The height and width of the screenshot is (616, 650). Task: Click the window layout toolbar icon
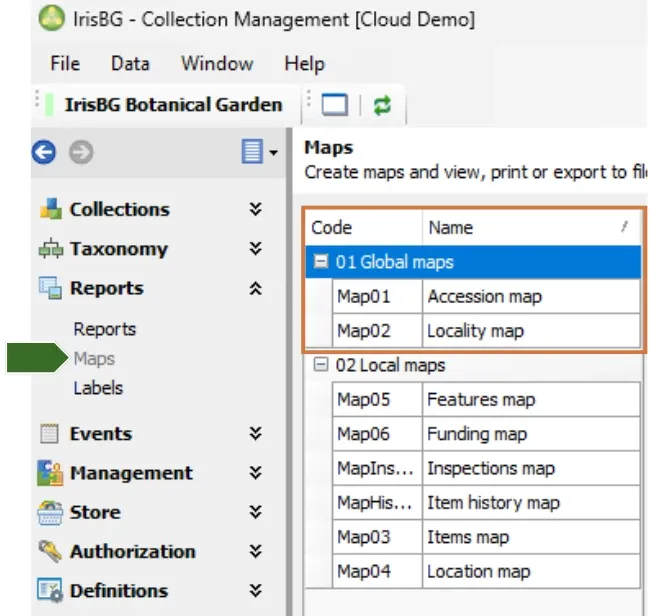[335, 104]
